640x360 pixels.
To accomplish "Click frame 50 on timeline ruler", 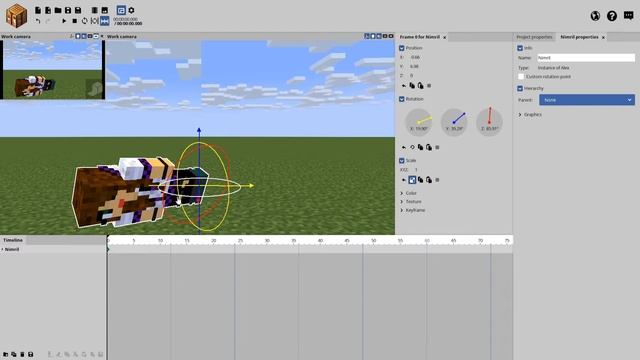I will coord(373,241).
